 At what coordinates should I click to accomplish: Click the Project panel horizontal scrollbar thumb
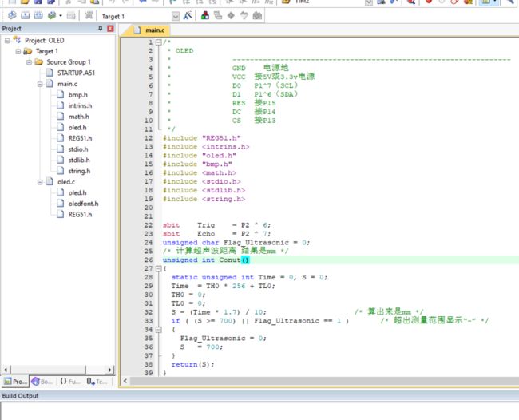coord(48,370)
